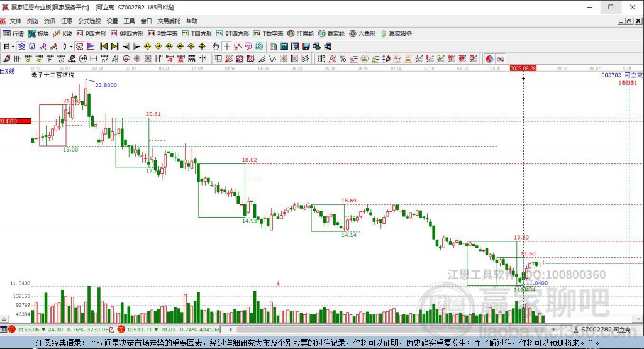This screenshot has width=644, height=349.
Task: Open the 9T四方形 tool
Action: click(233, 34)
